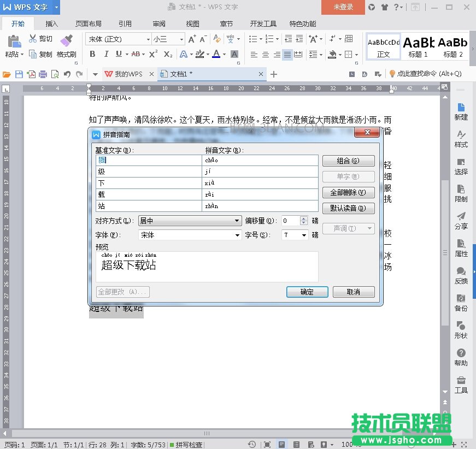Click the 全部删除 button
The height and width of the screenshot is (449, 476).
click(x=348, y=192)
